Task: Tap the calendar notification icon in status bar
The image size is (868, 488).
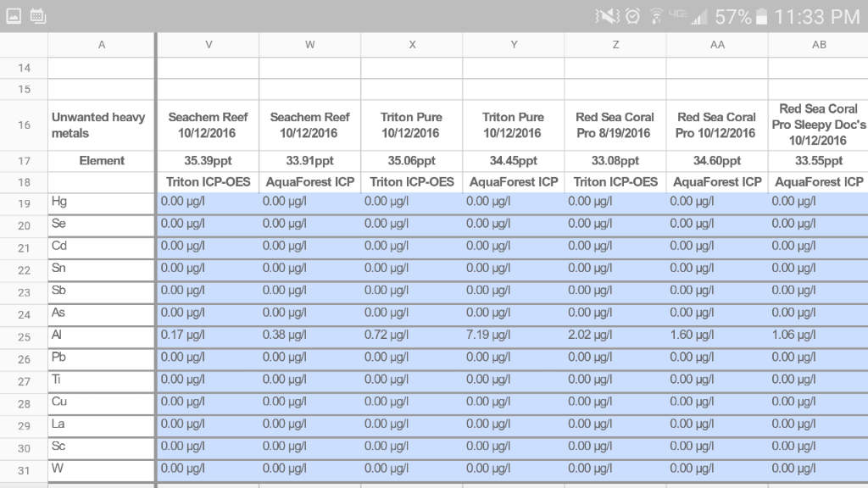Action: pos(38,16)
